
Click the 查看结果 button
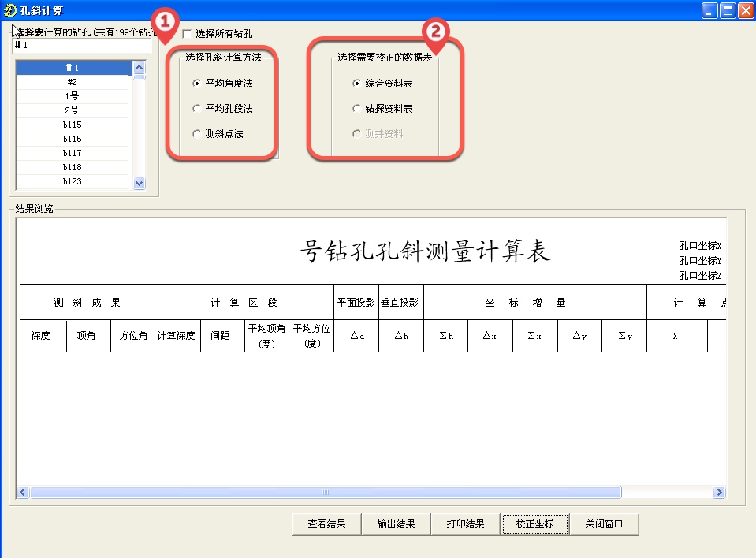pyautogui.click(x=326, y=524)
